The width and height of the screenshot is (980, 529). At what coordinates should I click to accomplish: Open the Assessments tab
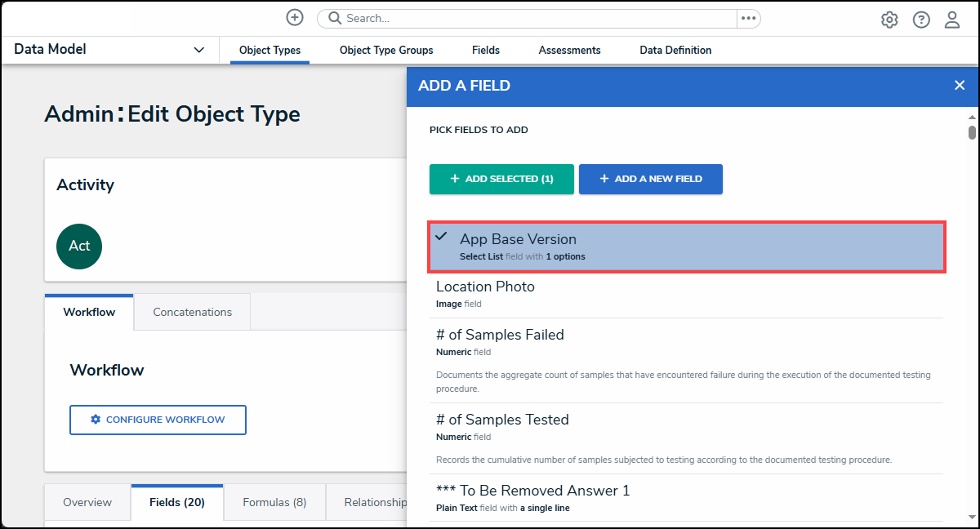click(569, 51)
